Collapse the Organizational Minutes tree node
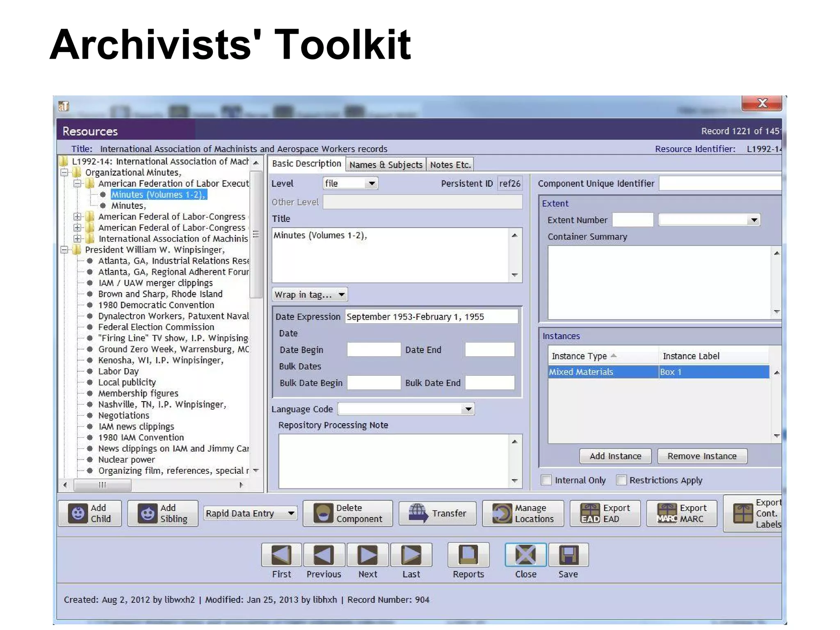The image size is (840, 630). coord(64,172)
